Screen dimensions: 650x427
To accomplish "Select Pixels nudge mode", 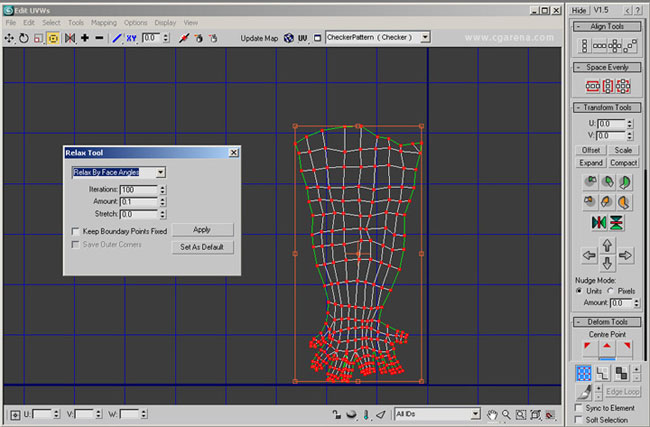I will 611,291.
